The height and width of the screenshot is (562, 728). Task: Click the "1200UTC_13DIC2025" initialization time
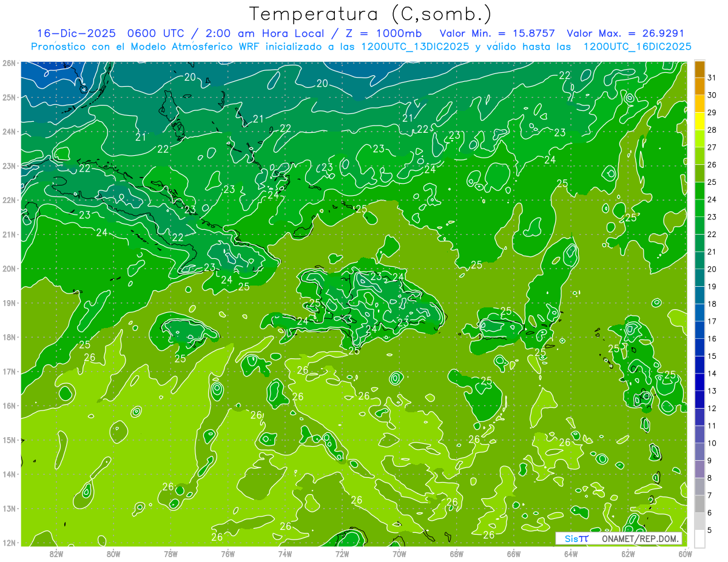click(415, 47)
